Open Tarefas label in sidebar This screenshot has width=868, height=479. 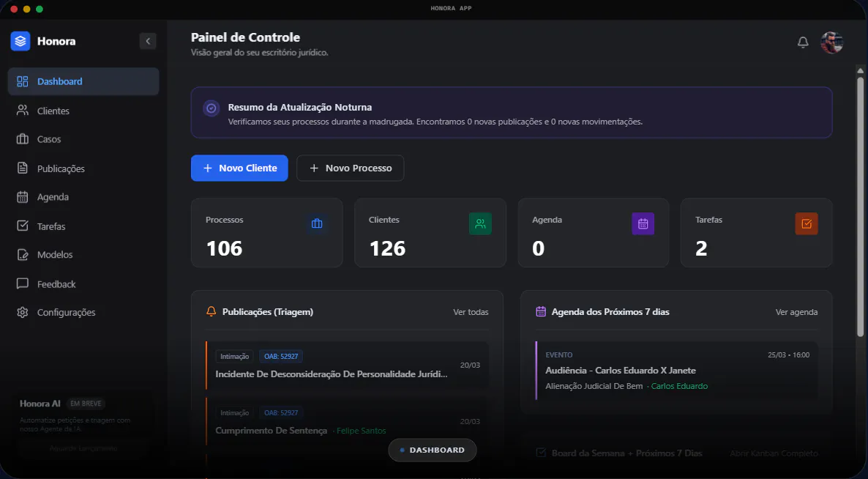(51, 226)
